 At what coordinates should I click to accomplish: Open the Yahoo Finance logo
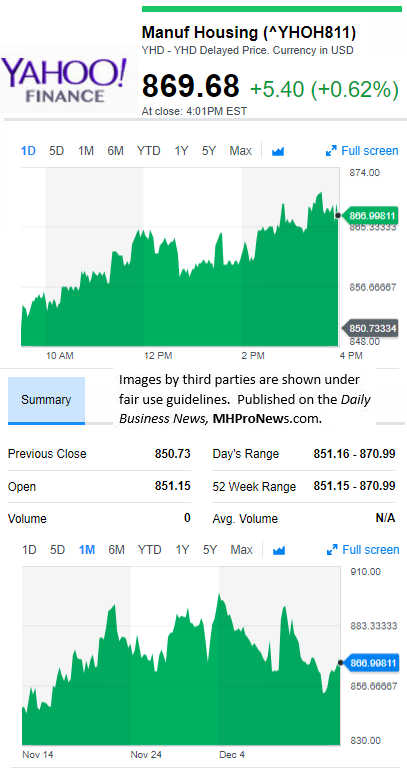point(64,79)
